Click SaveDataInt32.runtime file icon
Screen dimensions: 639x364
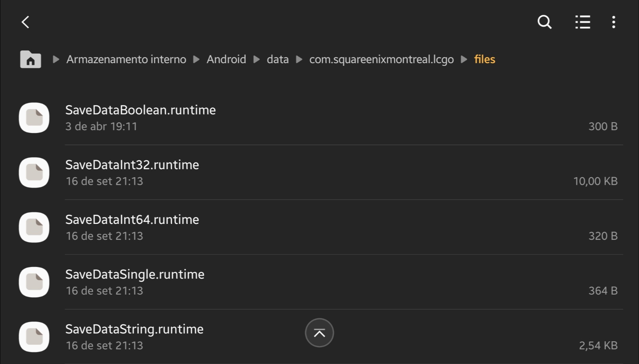click(x=34, y=173)
